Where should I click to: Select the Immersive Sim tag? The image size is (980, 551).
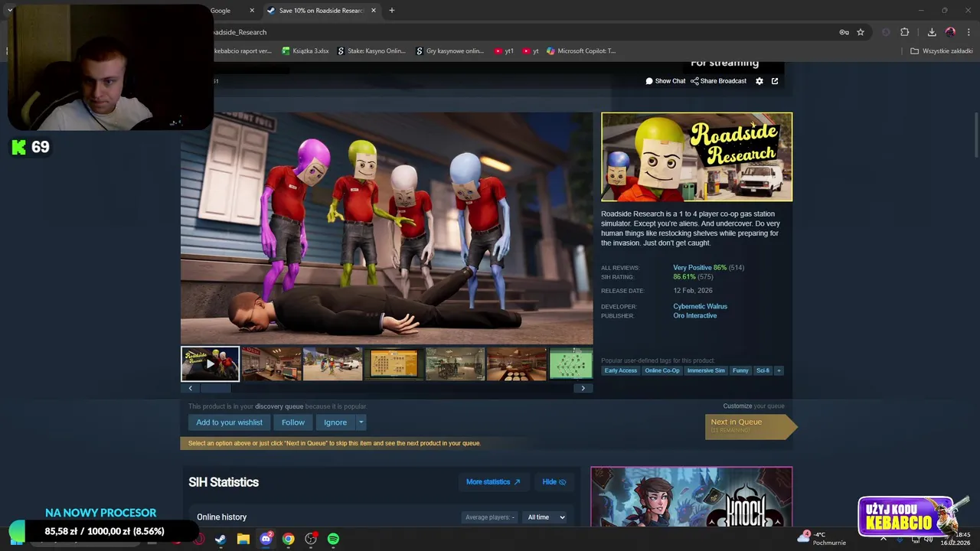tap(706, 370)
